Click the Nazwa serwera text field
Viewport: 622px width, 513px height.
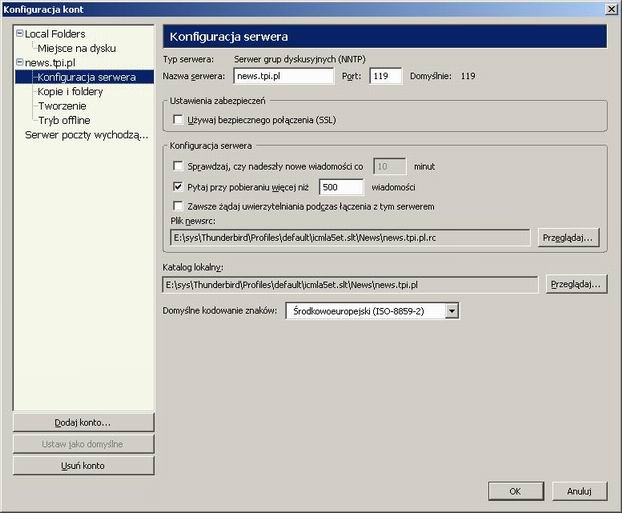click(x=283, y=76)
